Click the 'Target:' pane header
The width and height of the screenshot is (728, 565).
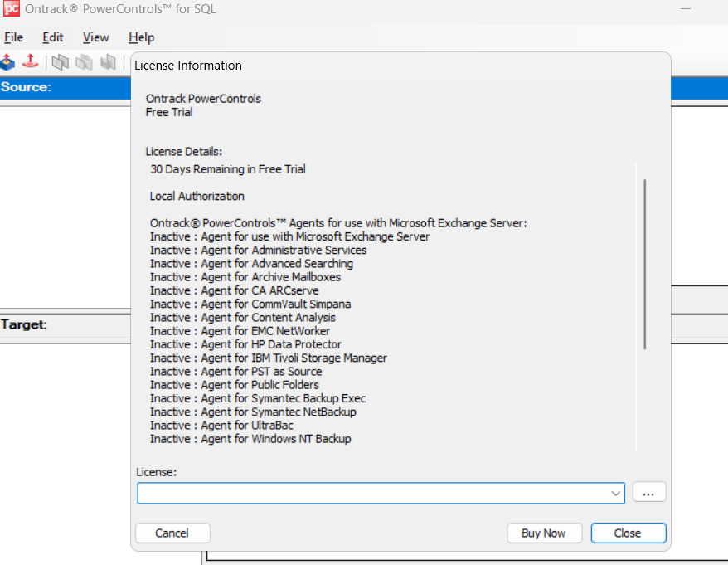pos(24,324)
